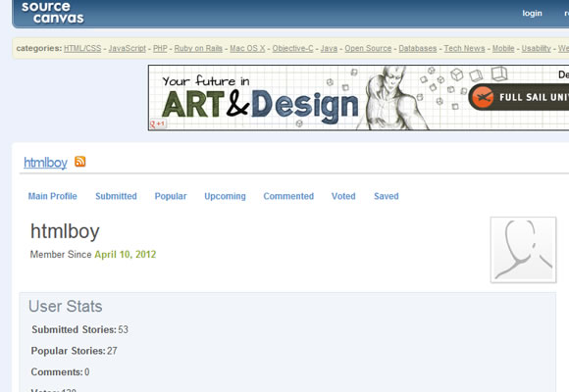Browse the HTML/CSS category
569x392 pixels.
click(82, 48)
